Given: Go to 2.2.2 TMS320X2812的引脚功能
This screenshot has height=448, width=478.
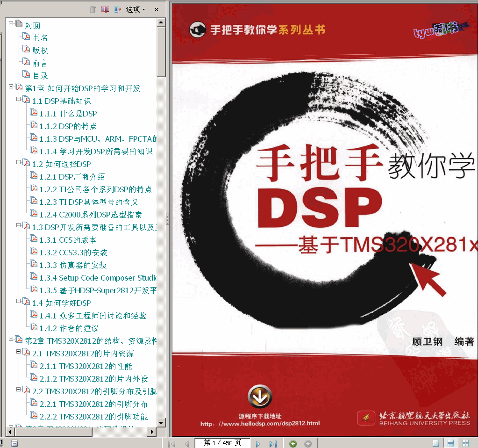Looking at the screenshot, I should [x=94, y=417].
